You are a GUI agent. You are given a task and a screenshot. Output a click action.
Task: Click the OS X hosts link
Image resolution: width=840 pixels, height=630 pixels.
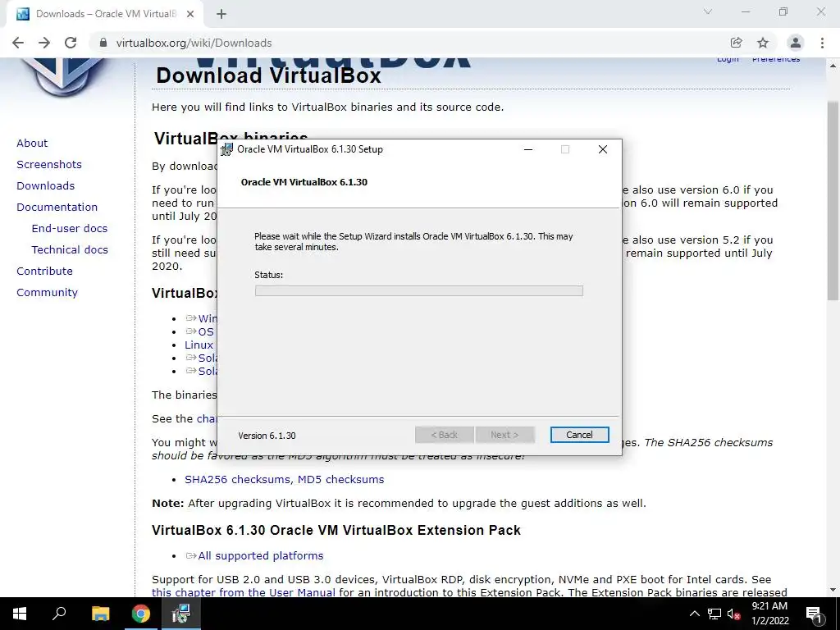click(x=200, y=331)
